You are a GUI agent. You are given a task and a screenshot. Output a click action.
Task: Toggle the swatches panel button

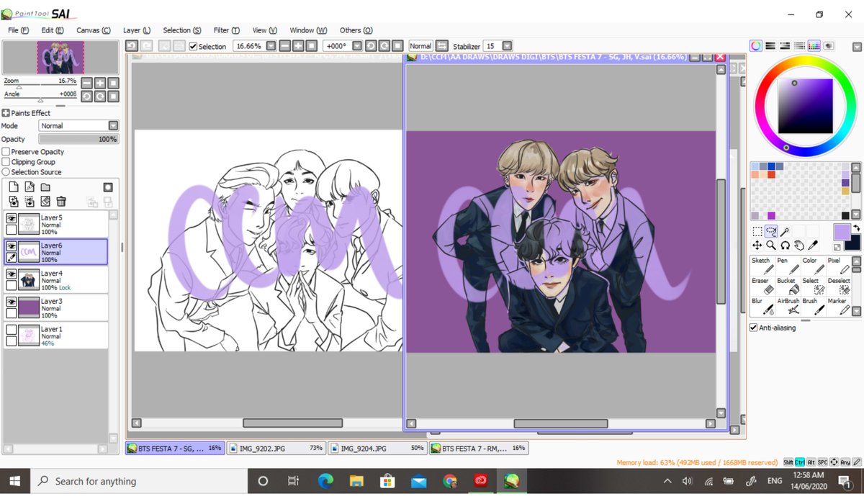[x=814, y=45]
